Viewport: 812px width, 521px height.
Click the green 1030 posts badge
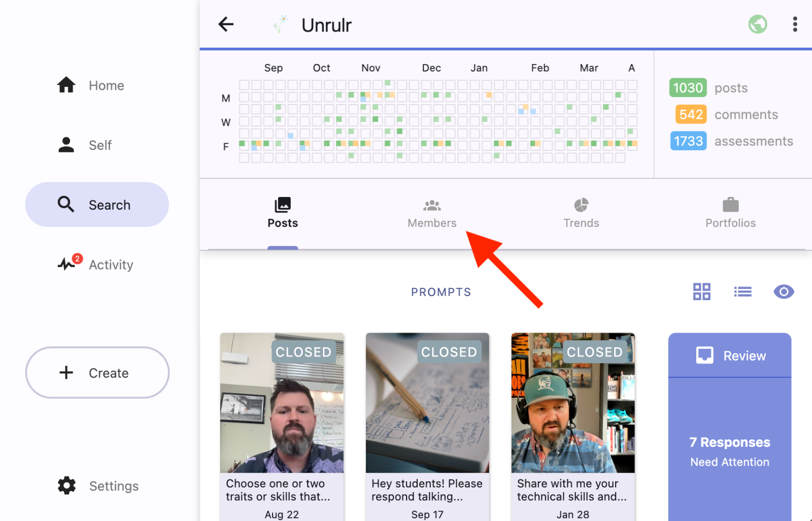pos(688,88)
